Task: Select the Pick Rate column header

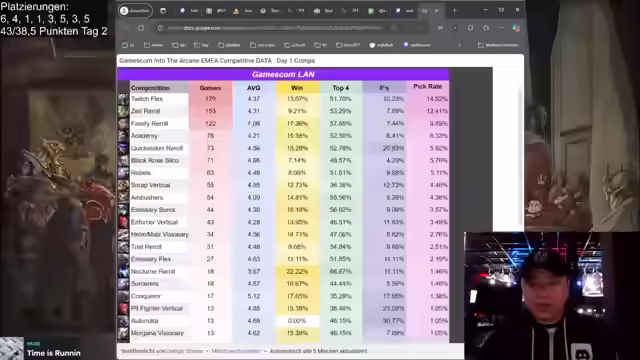Action: point(427,87)
